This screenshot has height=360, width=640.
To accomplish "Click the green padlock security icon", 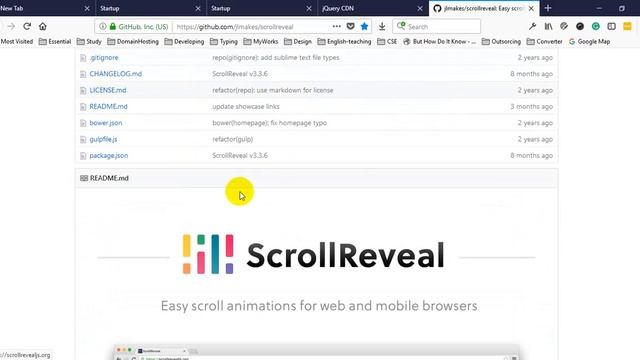I will tap(113, 27).
